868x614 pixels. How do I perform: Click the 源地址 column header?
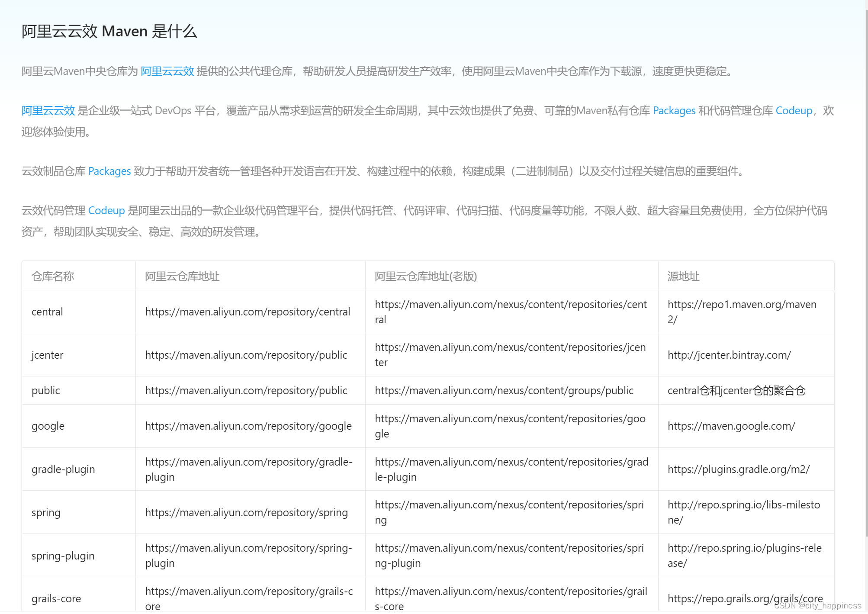point(684,276)
